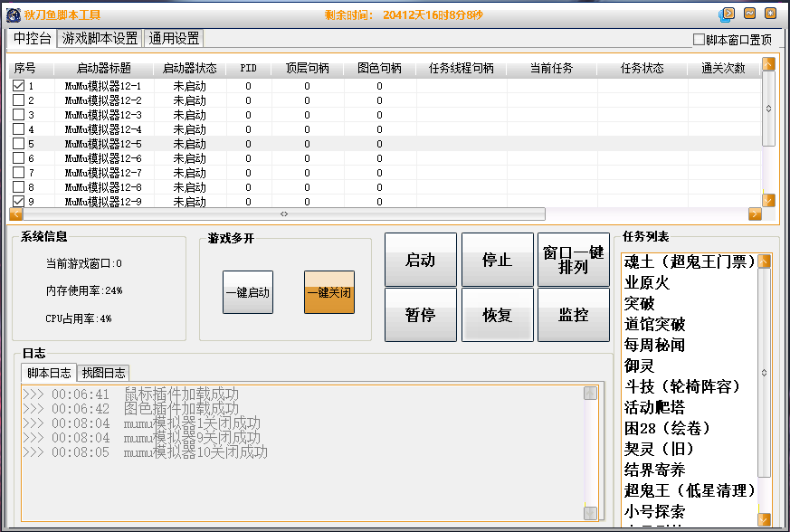
Task: Click the 任务列表 scroll-down arrow
Action: click(765, 519)
